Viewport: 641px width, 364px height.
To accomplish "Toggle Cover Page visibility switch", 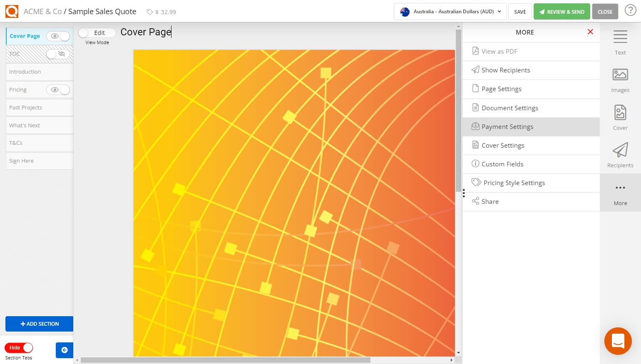I will pos(58,36).
